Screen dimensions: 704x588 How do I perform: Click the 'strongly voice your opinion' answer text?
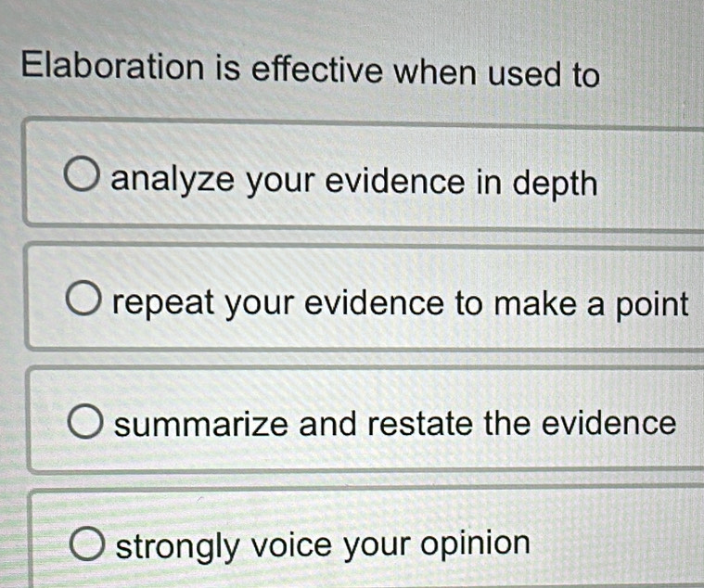(x=325, y=544)
